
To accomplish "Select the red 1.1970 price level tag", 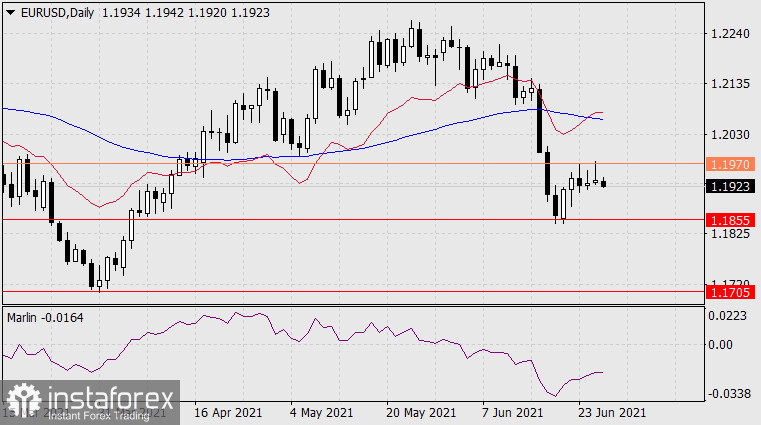I will 728,162.
